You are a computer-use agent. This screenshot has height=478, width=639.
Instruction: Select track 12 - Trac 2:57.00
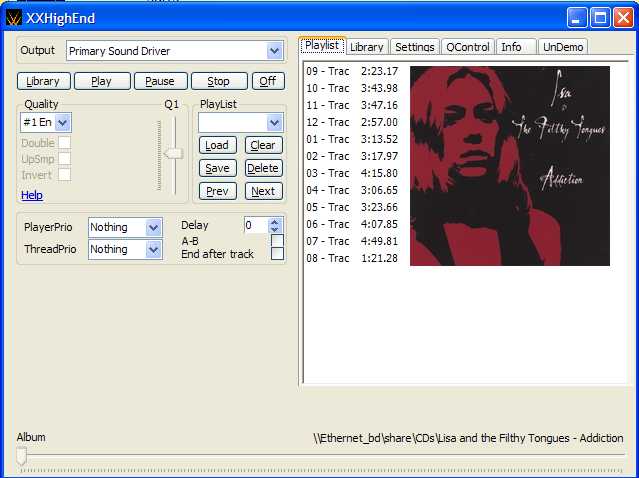point(352,122)
